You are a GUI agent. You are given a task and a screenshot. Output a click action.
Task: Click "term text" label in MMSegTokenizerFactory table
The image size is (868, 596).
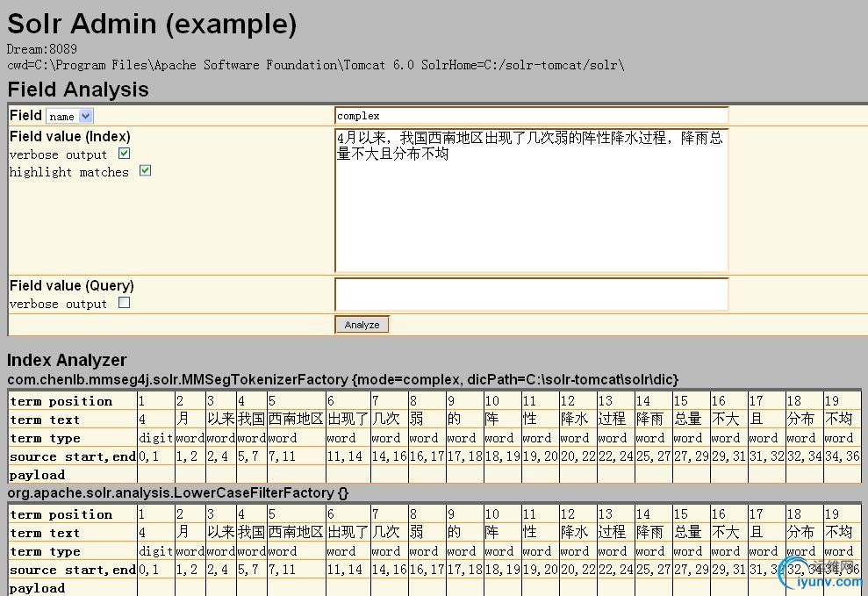point(44,420)
